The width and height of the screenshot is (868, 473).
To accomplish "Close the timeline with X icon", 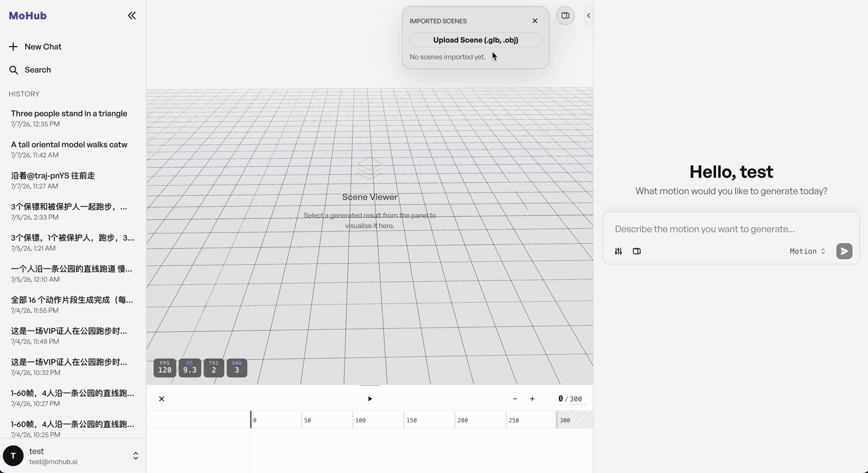I will point(162,399).
